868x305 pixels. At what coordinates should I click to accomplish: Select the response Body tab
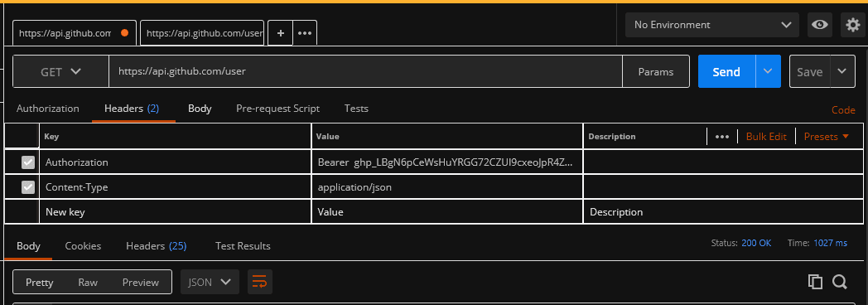click(x=28, y=246)
